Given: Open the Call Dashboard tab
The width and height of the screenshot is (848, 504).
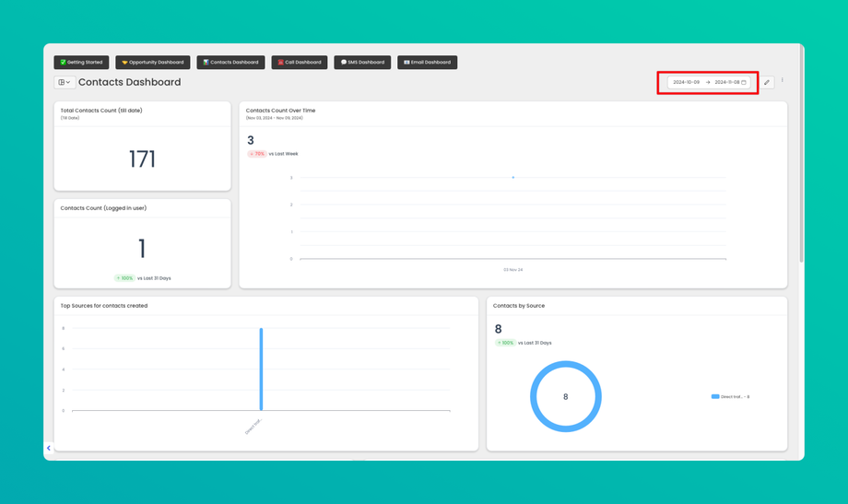Looking at the screenshot, I should coord(299,62).
